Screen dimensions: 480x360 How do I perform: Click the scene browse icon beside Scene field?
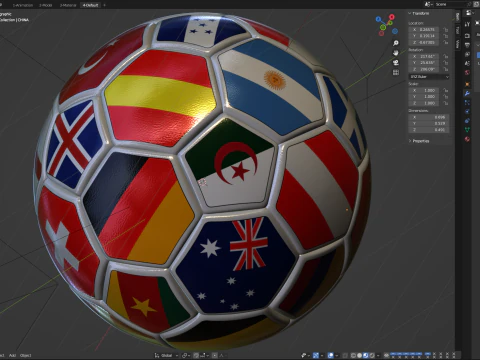[x=429, y=4]
